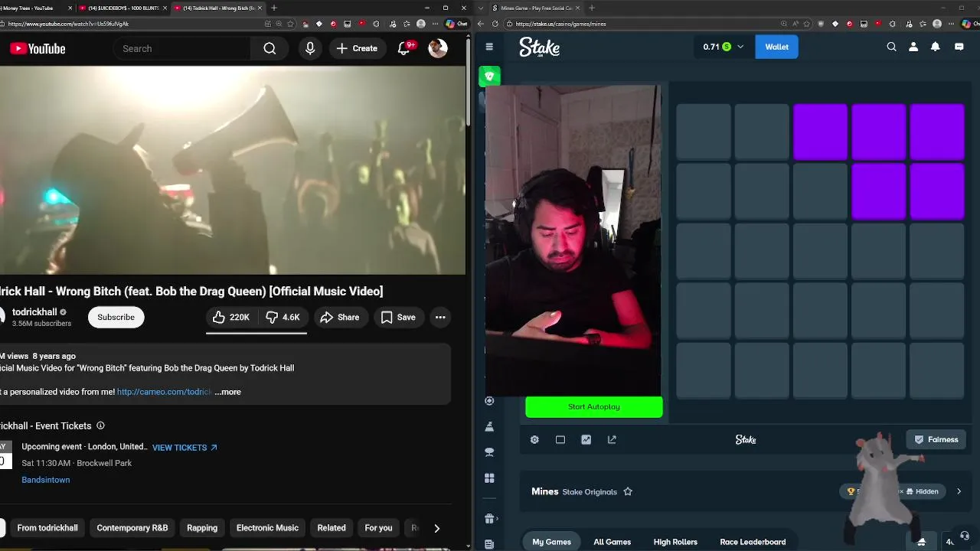Open YouTube account avatar
This screenshot has width=980, height=551.
tap(438, 48)
